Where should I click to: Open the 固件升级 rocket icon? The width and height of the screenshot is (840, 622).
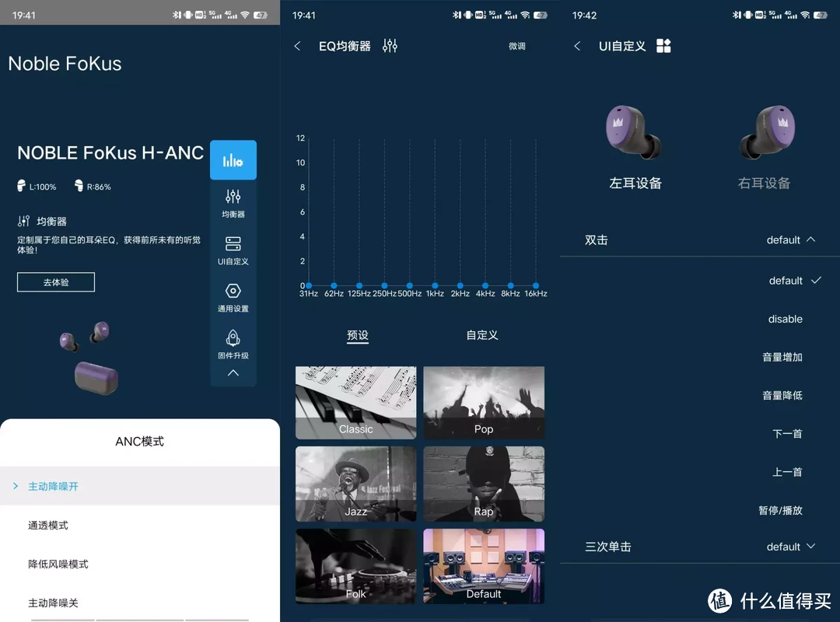233,344
